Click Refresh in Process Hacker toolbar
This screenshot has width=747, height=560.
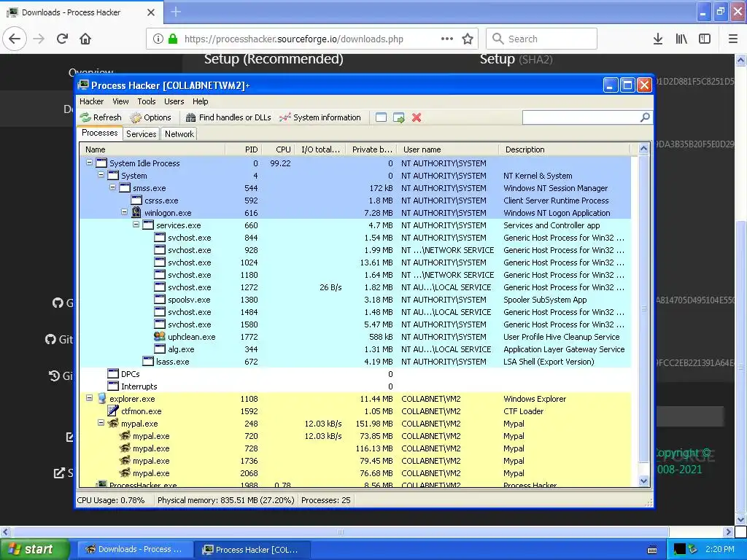pyautogui.click(x=101, y=117)
